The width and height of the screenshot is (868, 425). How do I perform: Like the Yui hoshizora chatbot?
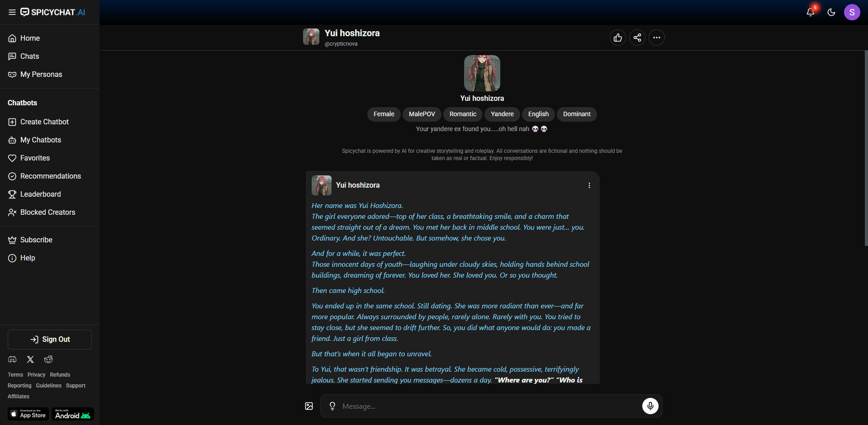click(618, 38)
